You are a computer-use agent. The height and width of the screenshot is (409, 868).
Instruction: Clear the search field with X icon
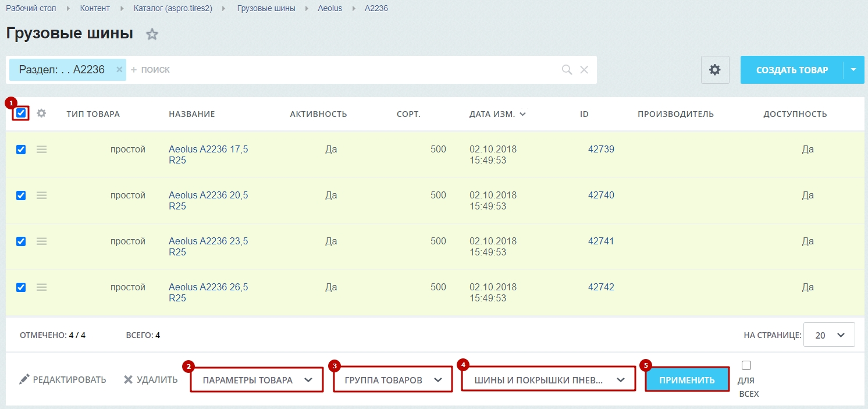click(584, 70)
